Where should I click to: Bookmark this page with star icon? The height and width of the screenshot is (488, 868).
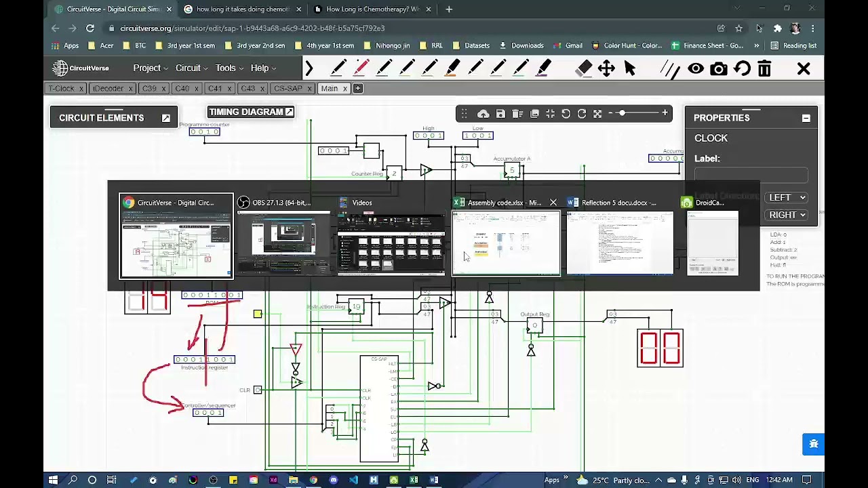(738, 28)
